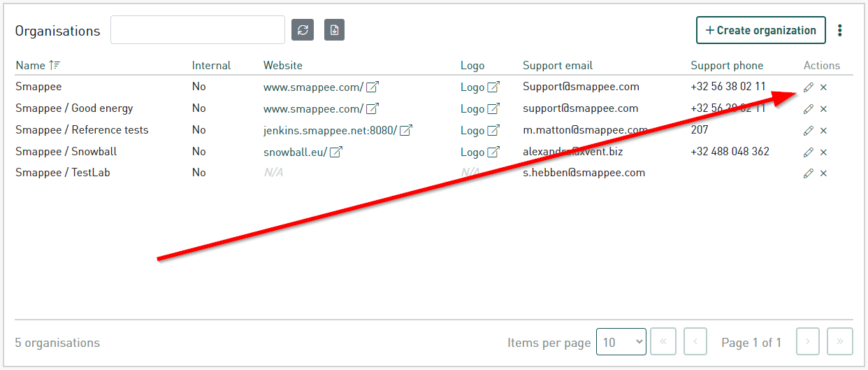Open external link icon next to snowball.eu/
This screenshot has height=370, width=868.
coord(336,152)
